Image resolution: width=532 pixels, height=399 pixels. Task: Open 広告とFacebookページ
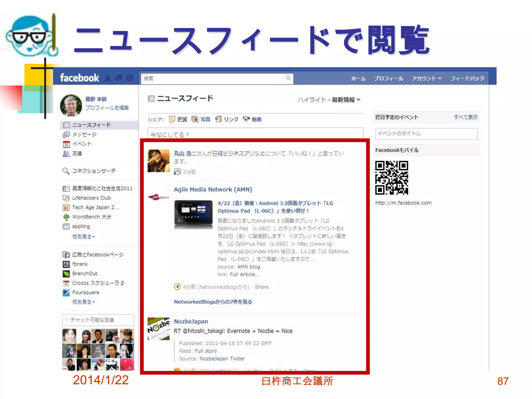click(98, 255)
